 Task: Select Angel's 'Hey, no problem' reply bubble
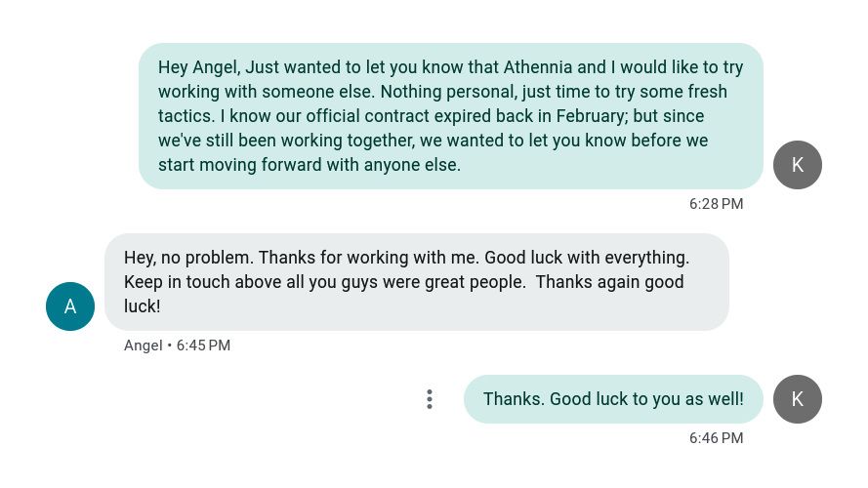coord(416,282)
